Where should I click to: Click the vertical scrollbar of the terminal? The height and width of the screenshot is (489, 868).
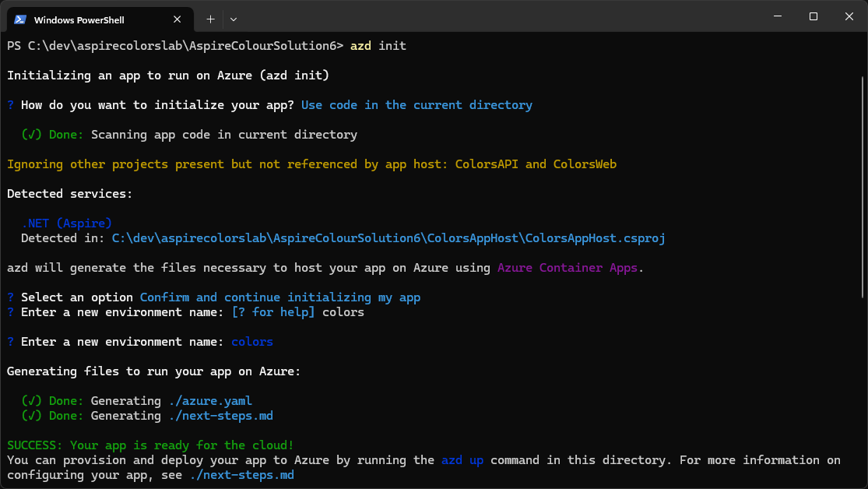point(863,187)
